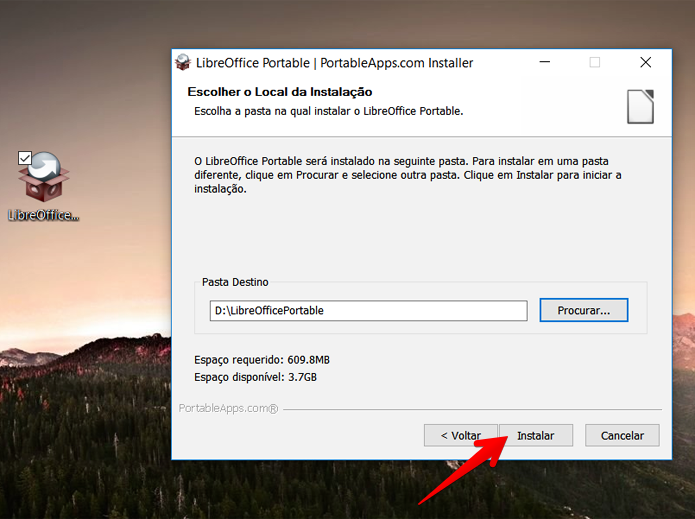
Task: Click the blank document header icon
Action: pos(640,106)
